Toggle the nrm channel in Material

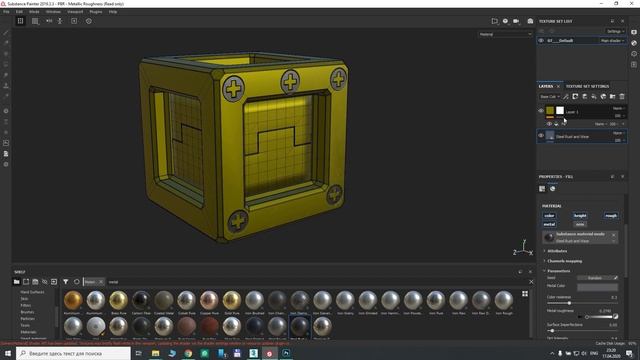click(580, 224)
